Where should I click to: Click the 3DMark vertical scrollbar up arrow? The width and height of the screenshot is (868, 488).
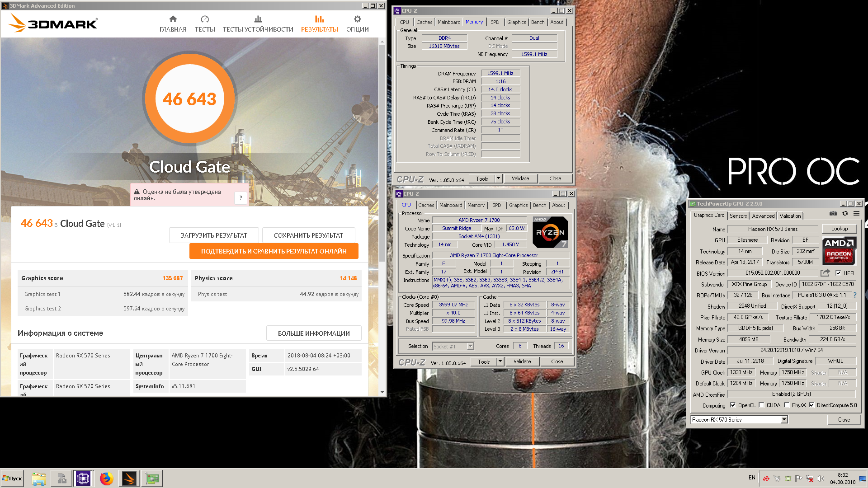point(382,42)
